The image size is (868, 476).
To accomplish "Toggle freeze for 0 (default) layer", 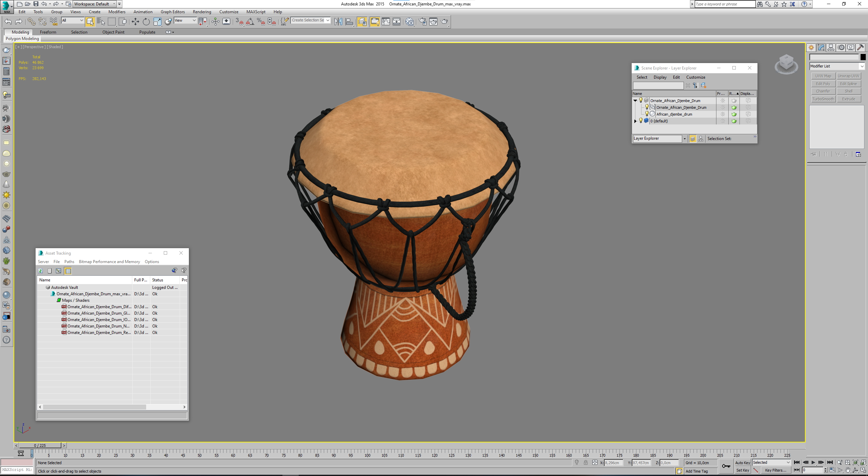I will tap(723, 121).
